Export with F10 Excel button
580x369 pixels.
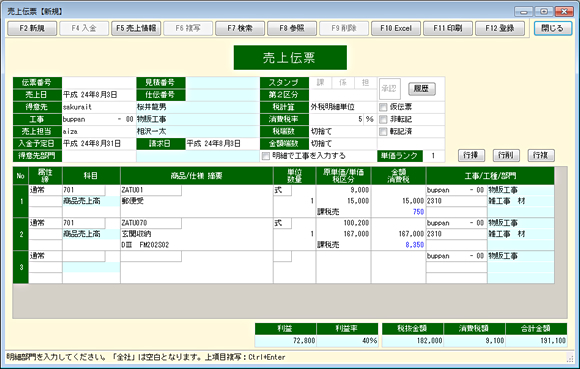(x=396, y=28)
